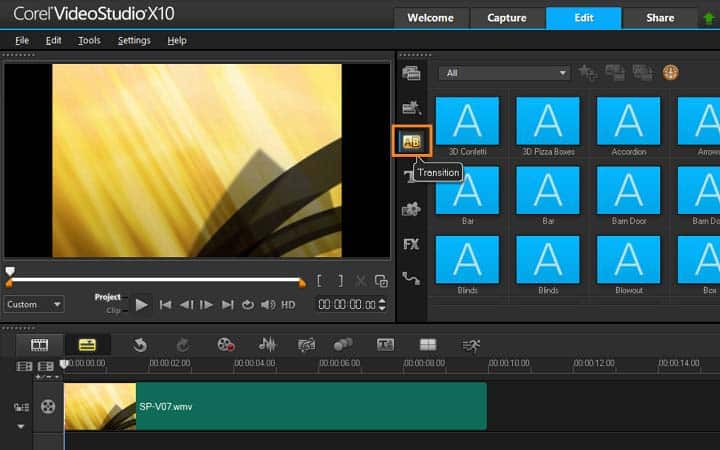Image resolution: width=720 pixels, height=450 pixels.
Task: Click the Record/Capture Option icon
Action: pyautogui.click(x=225, y=345)
